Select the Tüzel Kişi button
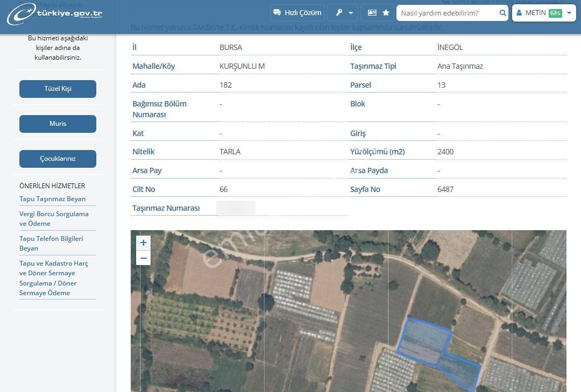The image size is (581, 392). [x=58, y=89]
